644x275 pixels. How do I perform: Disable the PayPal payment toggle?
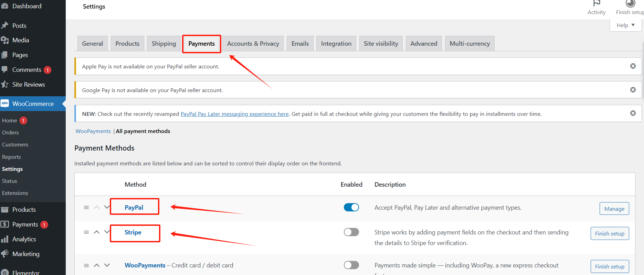coord(351,207)
